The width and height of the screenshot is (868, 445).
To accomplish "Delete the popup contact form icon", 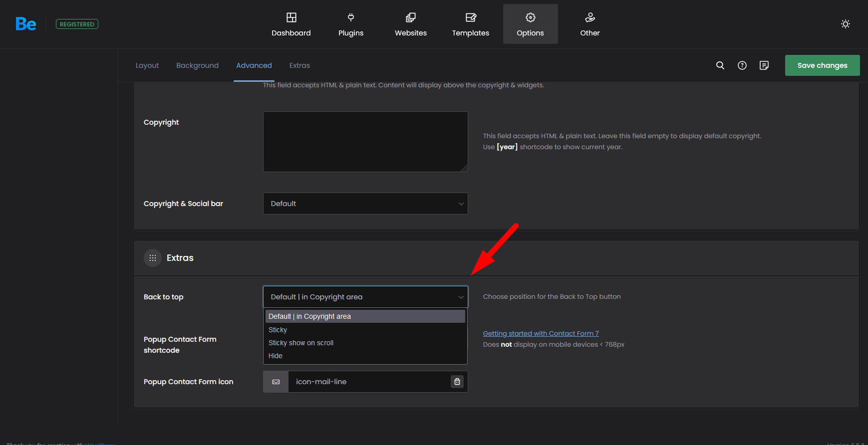I will pos(457,382).
